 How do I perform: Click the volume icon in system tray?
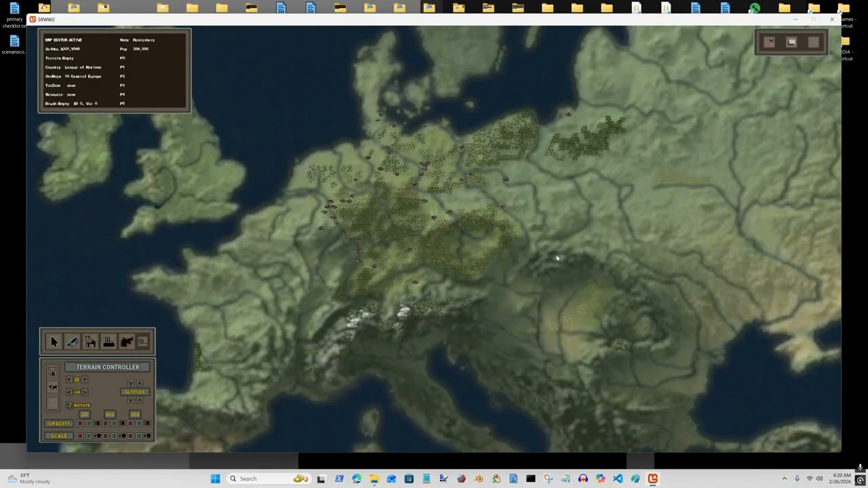click(x=819, y=479)
